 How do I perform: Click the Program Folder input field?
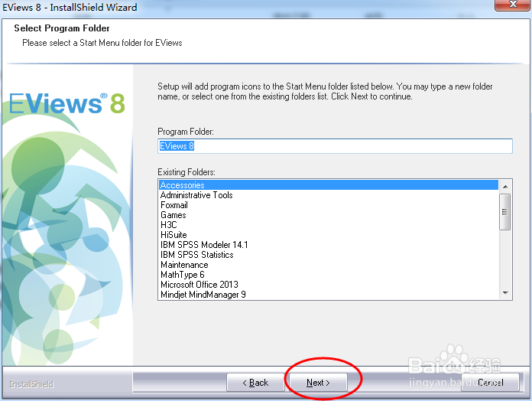click(x=335, y=146)
